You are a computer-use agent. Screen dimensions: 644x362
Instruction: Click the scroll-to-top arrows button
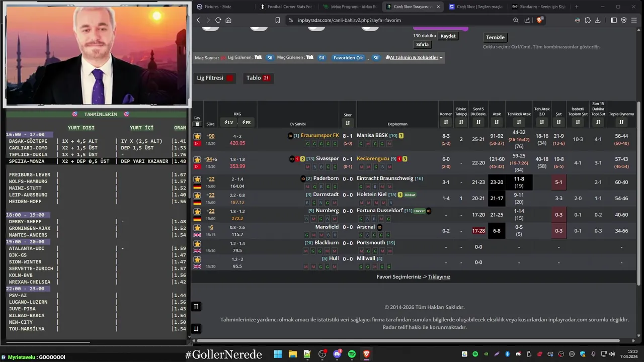(x=196, y=306)
